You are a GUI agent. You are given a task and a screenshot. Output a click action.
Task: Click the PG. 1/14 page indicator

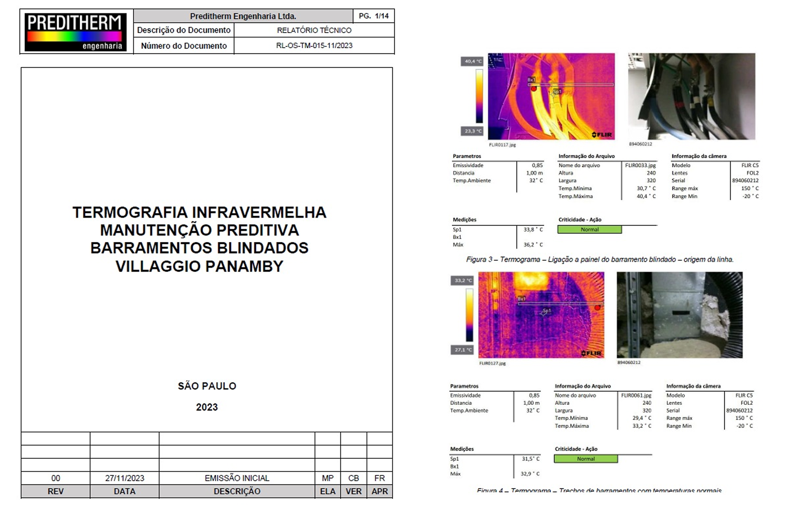(x=374, y=15)
